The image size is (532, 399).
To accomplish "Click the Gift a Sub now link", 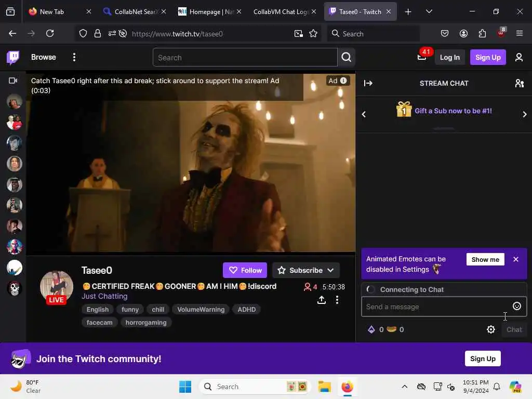I will click(453, 111).
